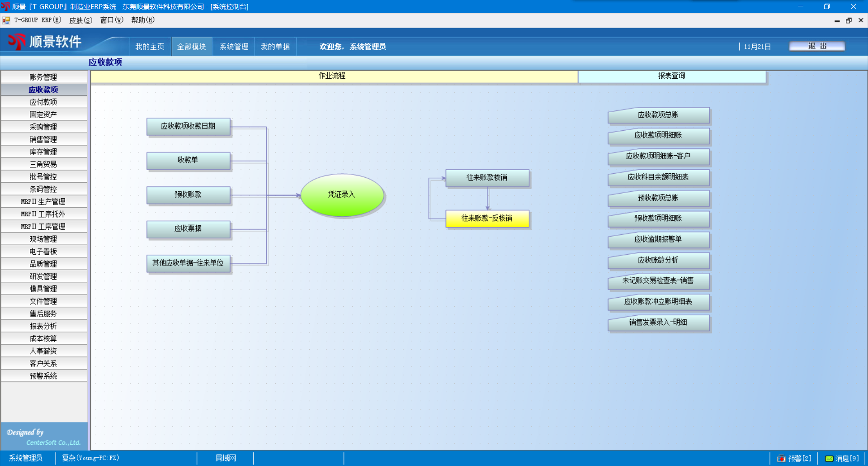This screenshot has width=868, height=466.
Task: Open the 凭证录入 green ellipse node
Action: pos(342,195)
